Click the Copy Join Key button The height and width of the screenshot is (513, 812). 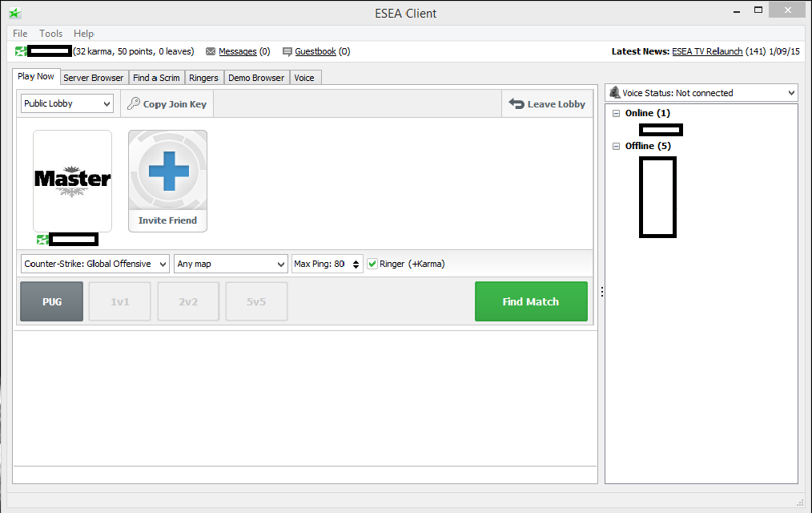(167, 103)
